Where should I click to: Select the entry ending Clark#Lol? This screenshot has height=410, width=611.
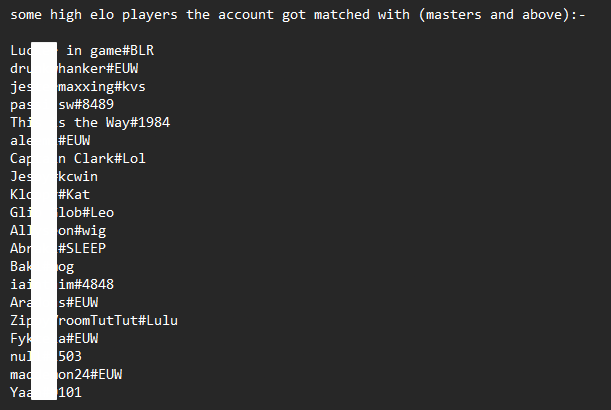tap(78, 159)
